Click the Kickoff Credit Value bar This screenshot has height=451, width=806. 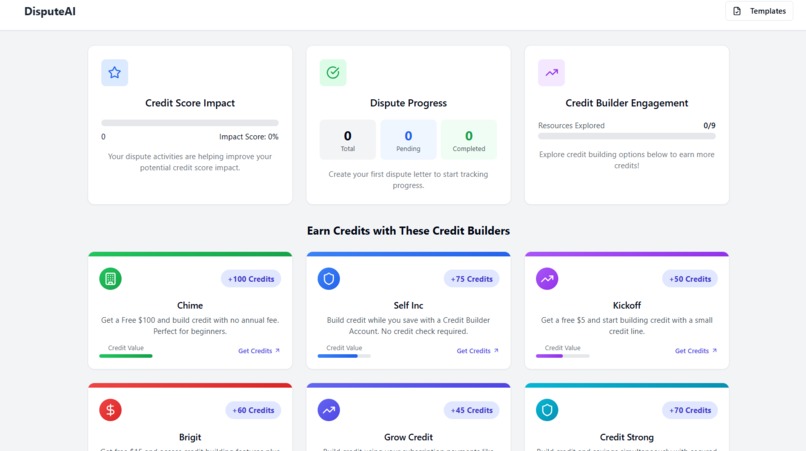tap(562, 356)
